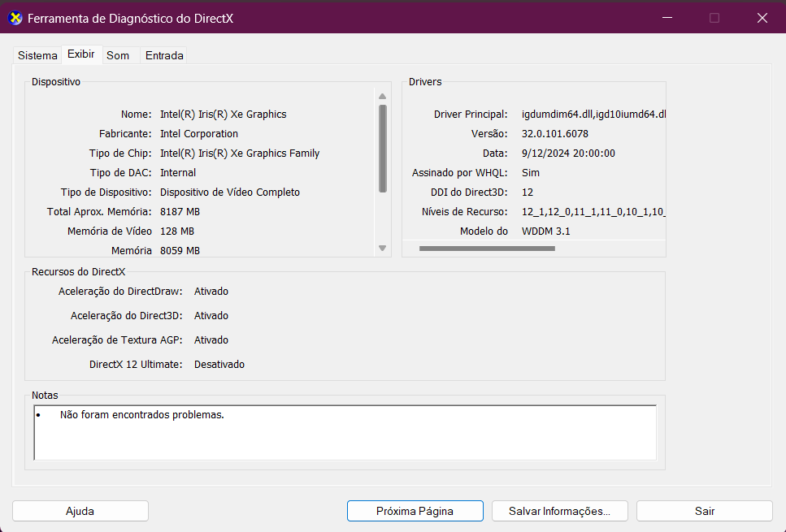Click the Nome label
The width and height of the screenshot is (786, 532).
(x=136, y=115)
